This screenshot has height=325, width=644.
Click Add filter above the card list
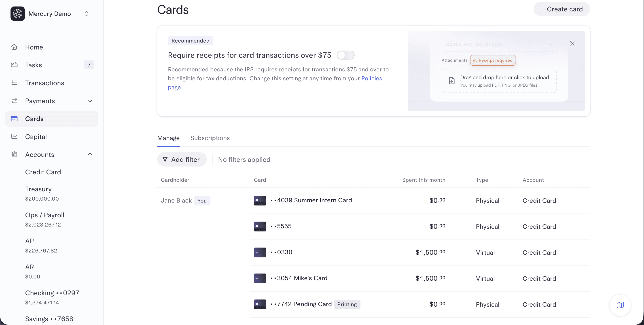coord(182,159)
